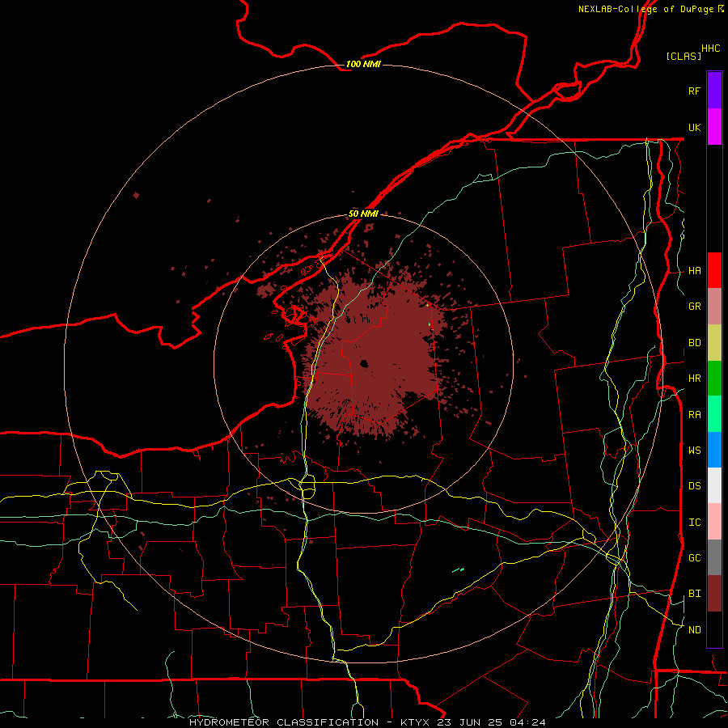
Task: Click the magenta UK legend color swatch
Action: pos(714,127)
